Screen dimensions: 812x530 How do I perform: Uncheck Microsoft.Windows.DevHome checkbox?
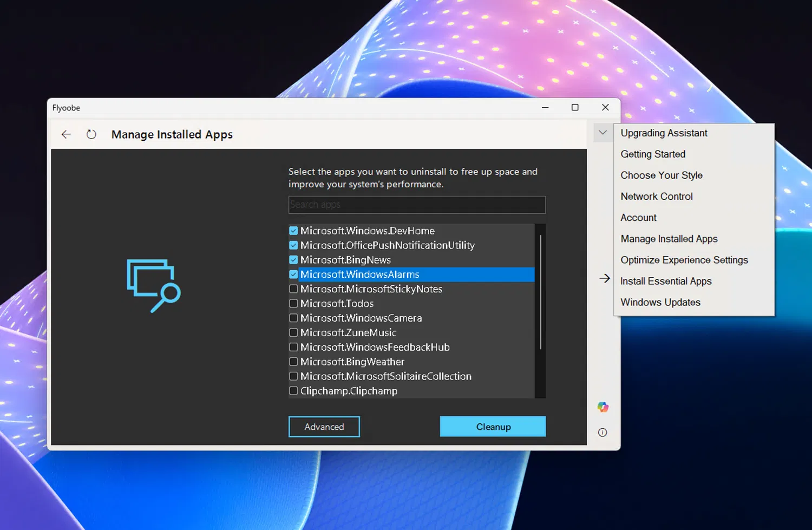click(293, 231)
